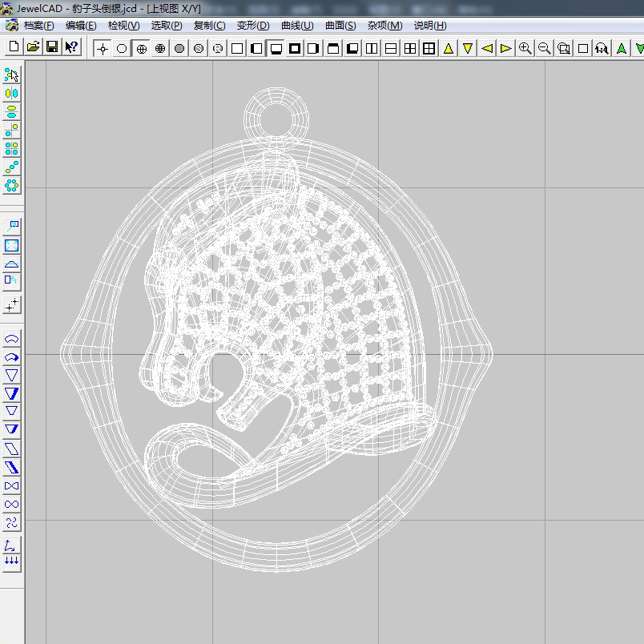Pick the selection arrow tool in left toolbar
The image size is (644, 644).
[11, 75]
